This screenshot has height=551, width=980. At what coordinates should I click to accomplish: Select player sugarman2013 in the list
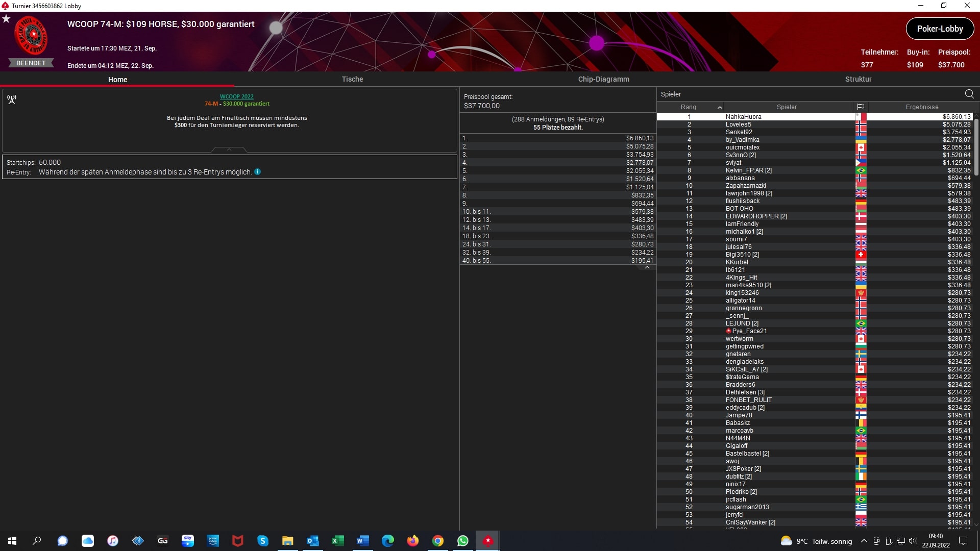[815, 507]
